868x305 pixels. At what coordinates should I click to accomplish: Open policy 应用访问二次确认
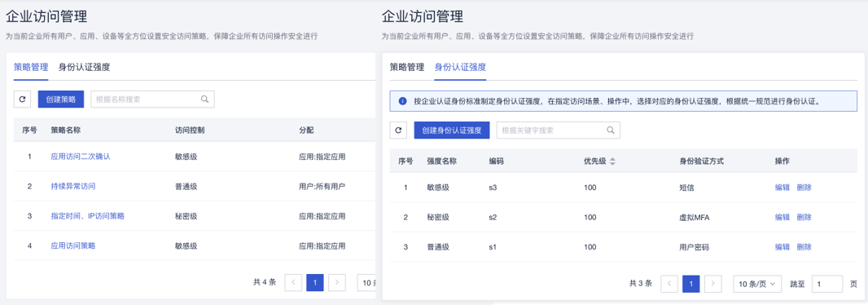pyautogui.click(x=81, y=157)
